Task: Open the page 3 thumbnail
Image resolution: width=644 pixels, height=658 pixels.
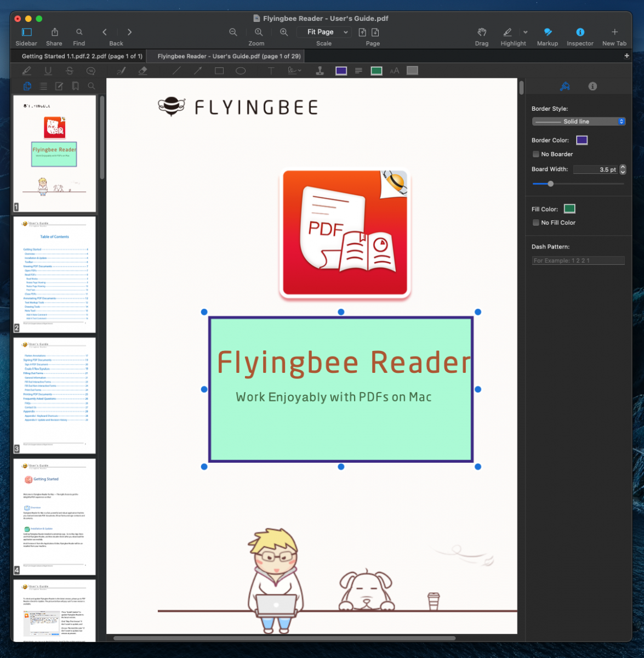Action: click(54, 396)
